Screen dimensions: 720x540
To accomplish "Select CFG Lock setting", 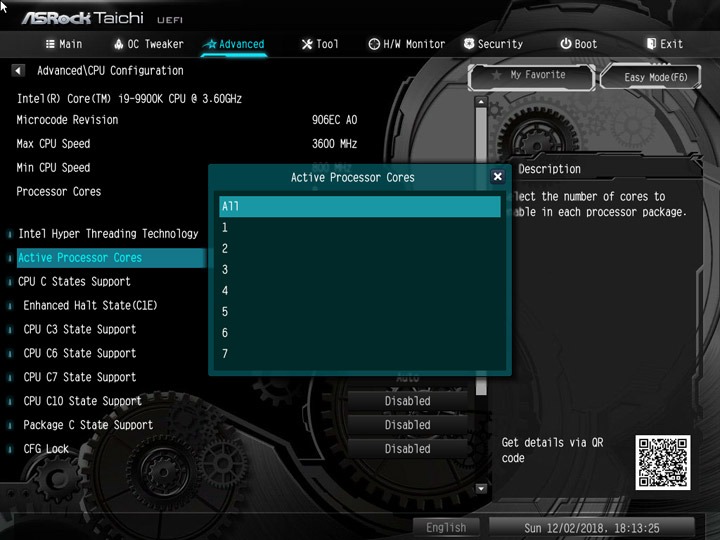I will pyautogui.click(x=46, y=449).
